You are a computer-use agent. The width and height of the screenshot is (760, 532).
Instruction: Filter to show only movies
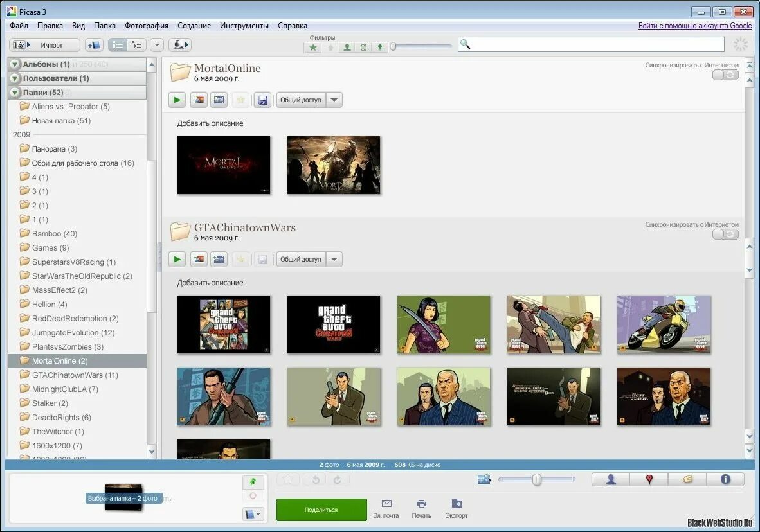pyautogui.click(x=363, y=47)
